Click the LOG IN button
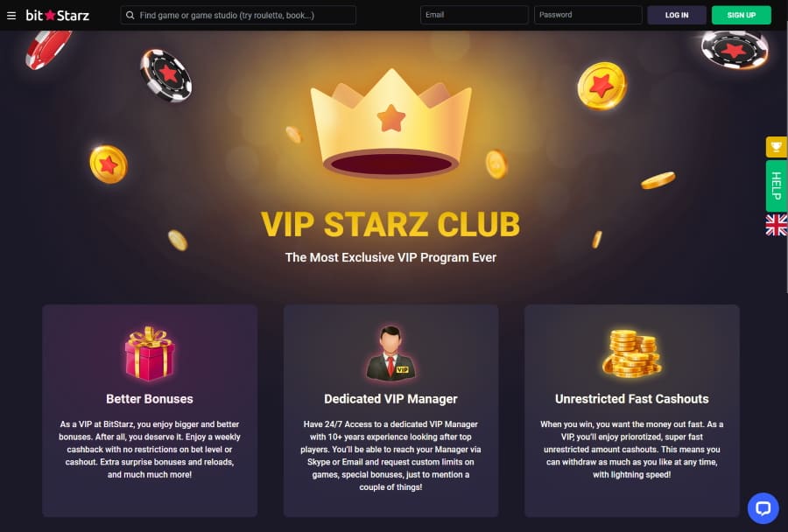Viewport: 788px width, 532px height. 677,15
